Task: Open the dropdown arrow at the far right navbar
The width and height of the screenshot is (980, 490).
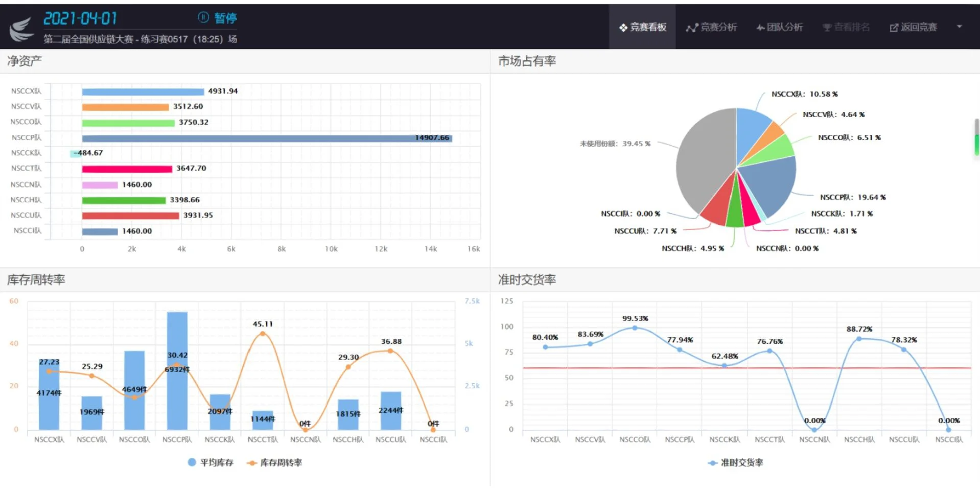Action: coord(960,27)
